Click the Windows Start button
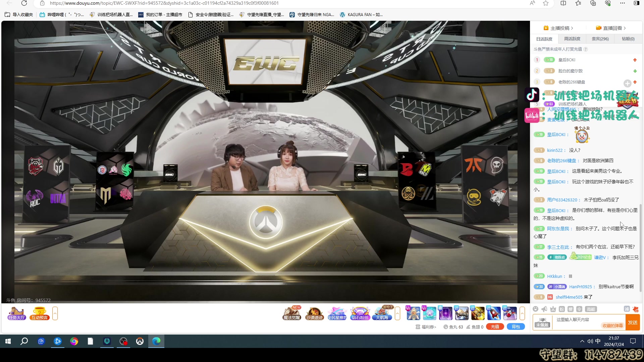 click(8, 341)
